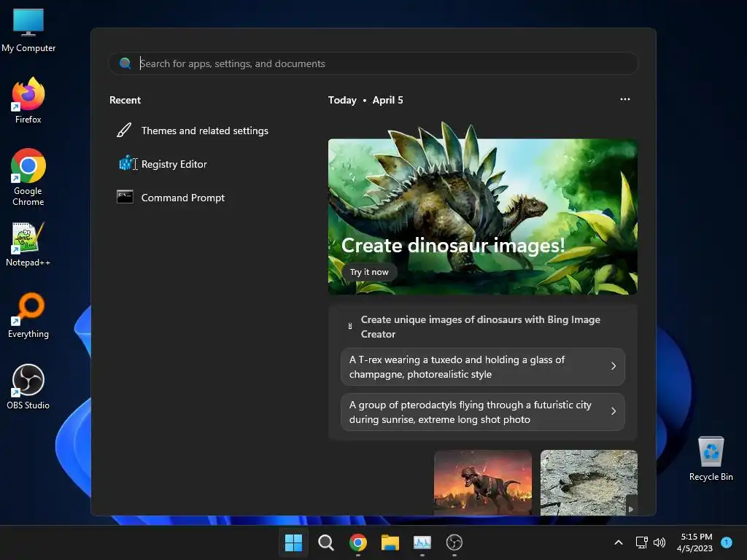
Task: Click the network status tray icon
Action: coord(642,542)
